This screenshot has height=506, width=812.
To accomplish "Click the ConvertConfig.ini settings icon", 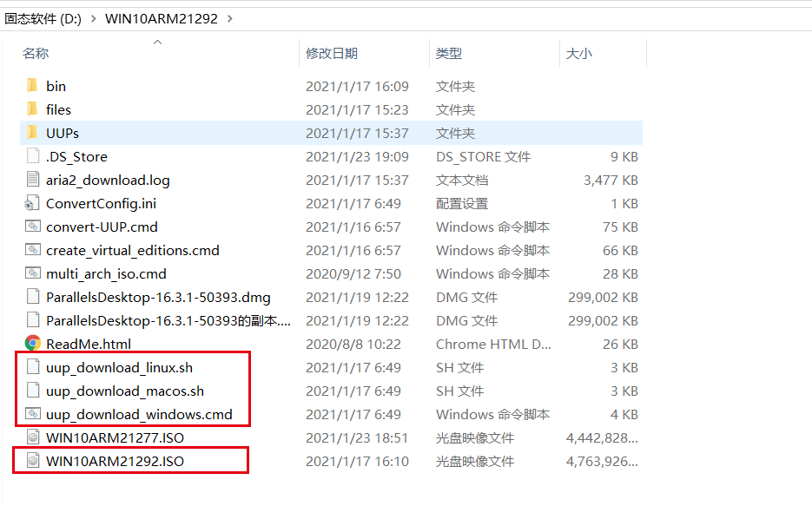I will [32, 203].
